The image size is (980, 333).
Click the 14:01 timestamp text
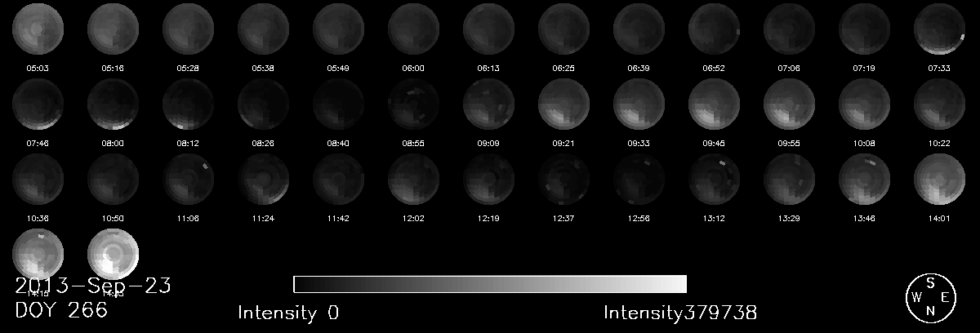[x=940, y=219]
